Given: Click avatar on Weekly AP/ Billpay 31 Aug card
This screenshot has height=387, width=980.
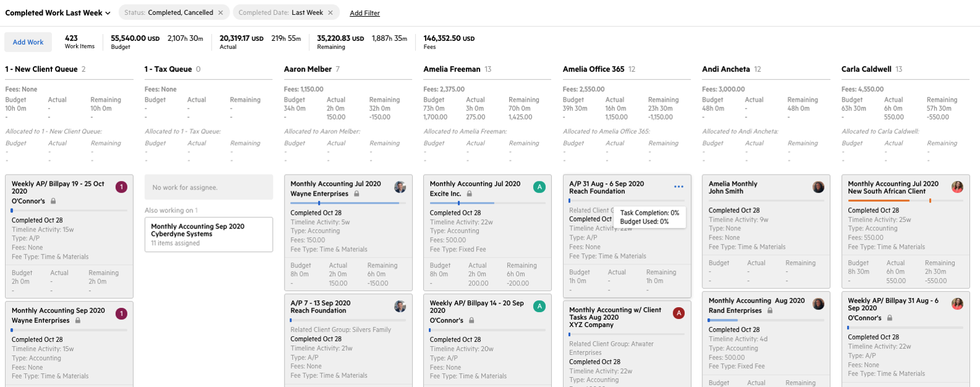Looking at the screenshot, I should [x=958, y=304].
